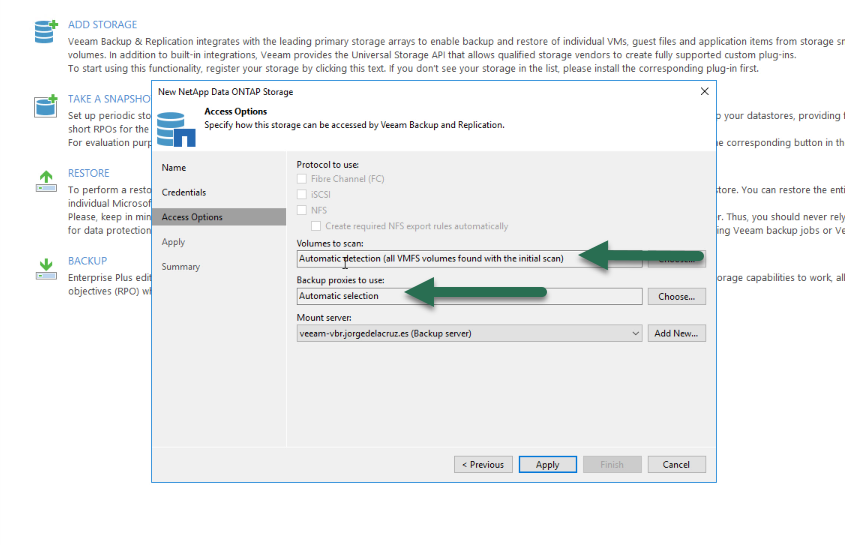Screen dimensions: 845x545
Task: Click the Cancel button
Action: (x=676, y=465)
